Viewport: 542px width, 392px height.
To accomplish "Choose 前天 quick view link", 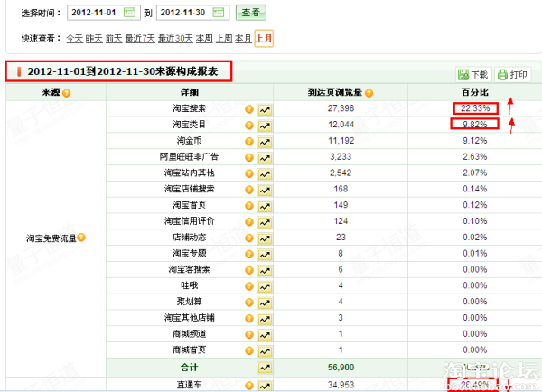I will pos(114,38).
